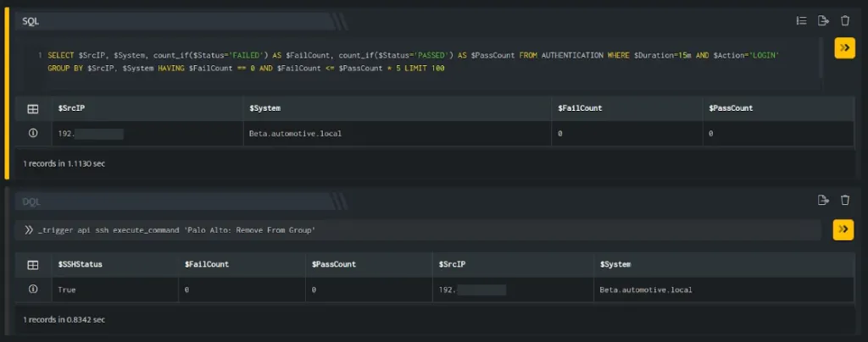868x342 pixels.
Task: Click '1 records in 0.8342 sec' status text
Action: [64, 319]
